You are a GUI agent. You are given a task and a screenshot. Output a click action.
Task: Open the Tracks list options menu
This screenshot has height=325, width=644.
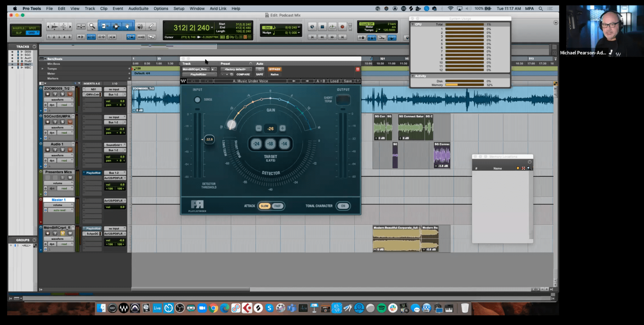coord(34,46)
